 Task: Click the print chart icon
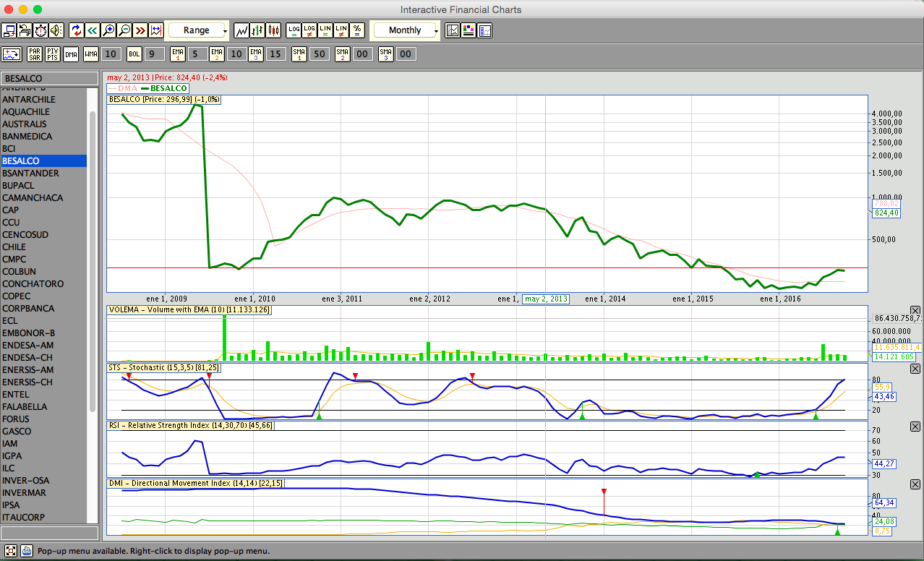25,30
